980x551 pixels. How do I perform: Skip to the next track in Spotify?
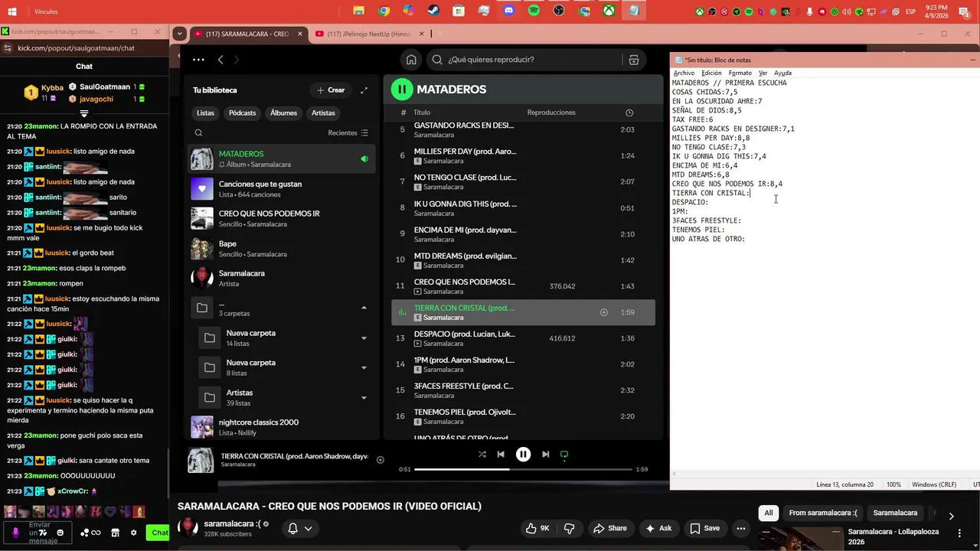click(545, 455)
